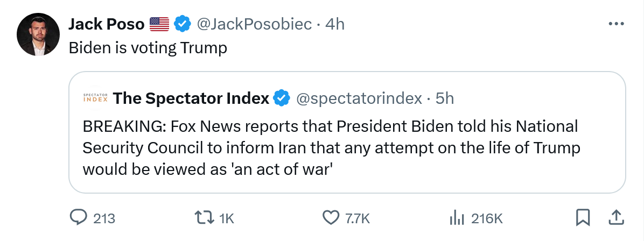
Task: Like the tweet with the heart icon
Action: point(331,218)
